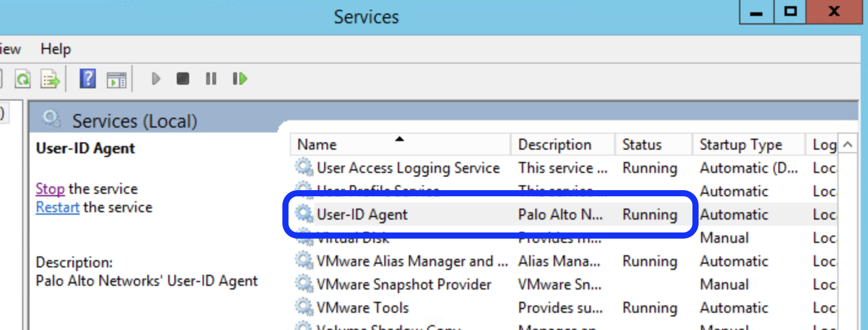Click Automatic startup type of User-ID Agent
This screenshot has height=330, width=868.
click(734, 215)
